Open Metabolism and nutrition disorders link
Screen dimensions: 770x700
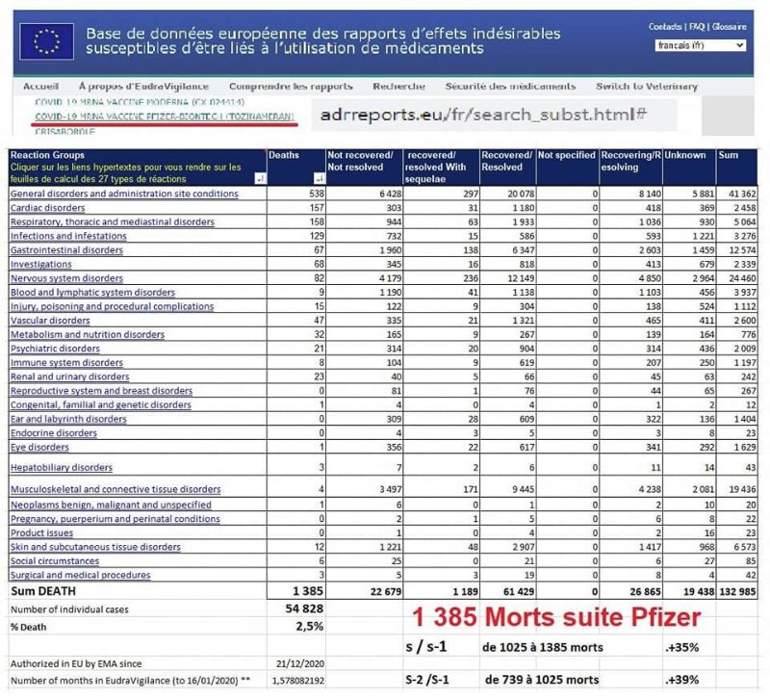[88, 334]
